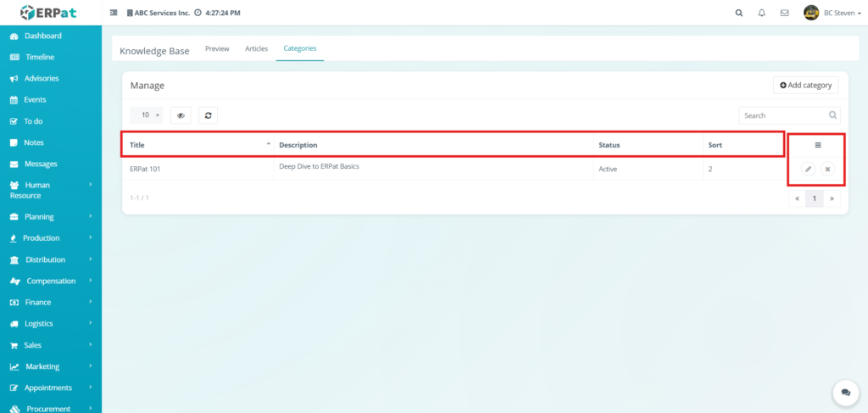
Task: Click the table Search input field
Action: coord(782,115)
